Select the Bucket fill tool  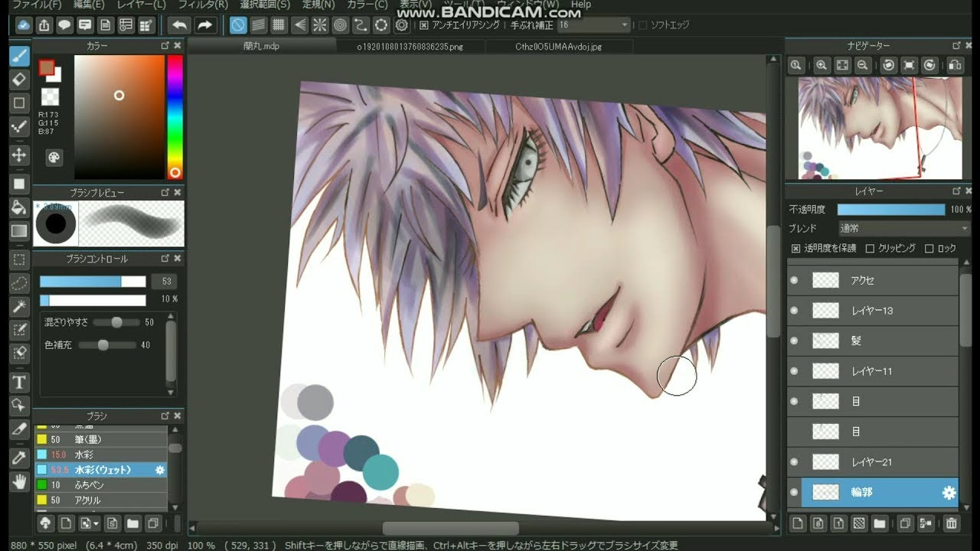(x=20, y=207)
